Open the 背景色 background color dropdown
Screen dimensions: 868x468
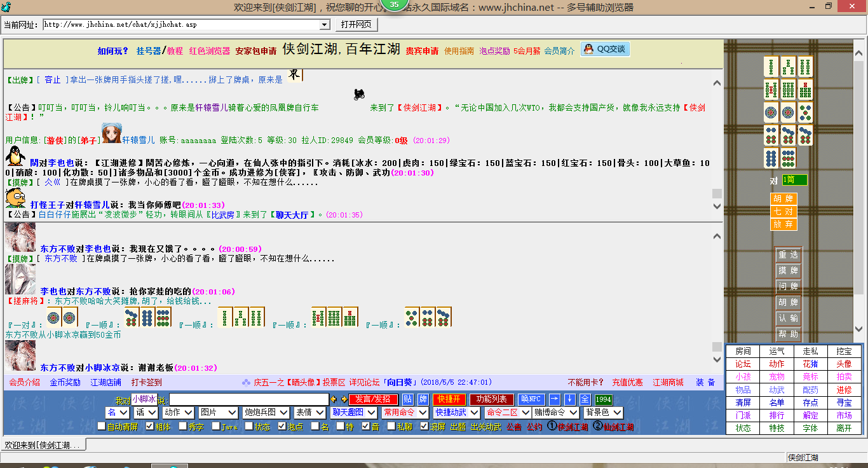click(x=603, y=413)
